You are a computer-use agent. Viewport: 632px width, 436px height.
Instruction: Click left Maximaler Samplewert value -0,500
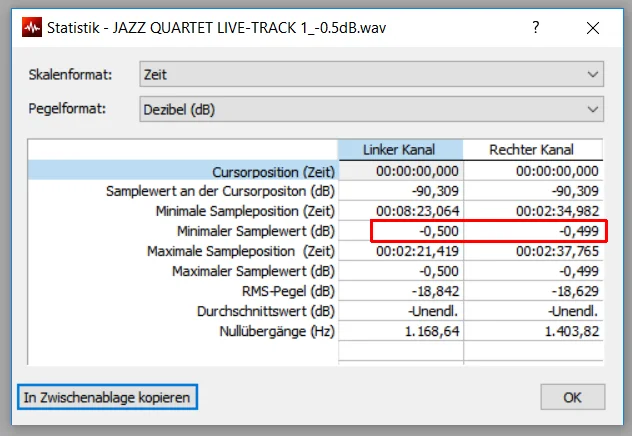[401, 271]
